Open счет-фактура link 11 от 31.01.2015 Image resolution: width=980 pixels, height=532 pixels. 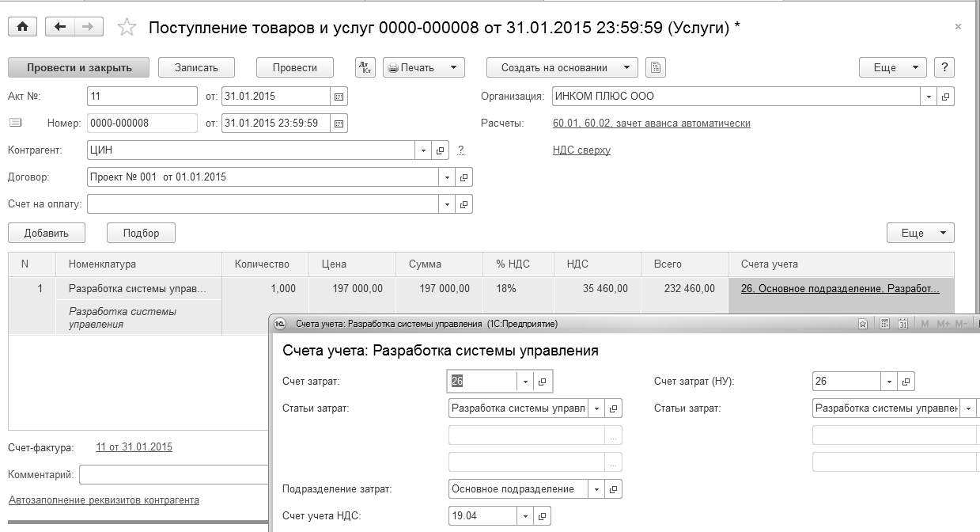pos(134,447)
